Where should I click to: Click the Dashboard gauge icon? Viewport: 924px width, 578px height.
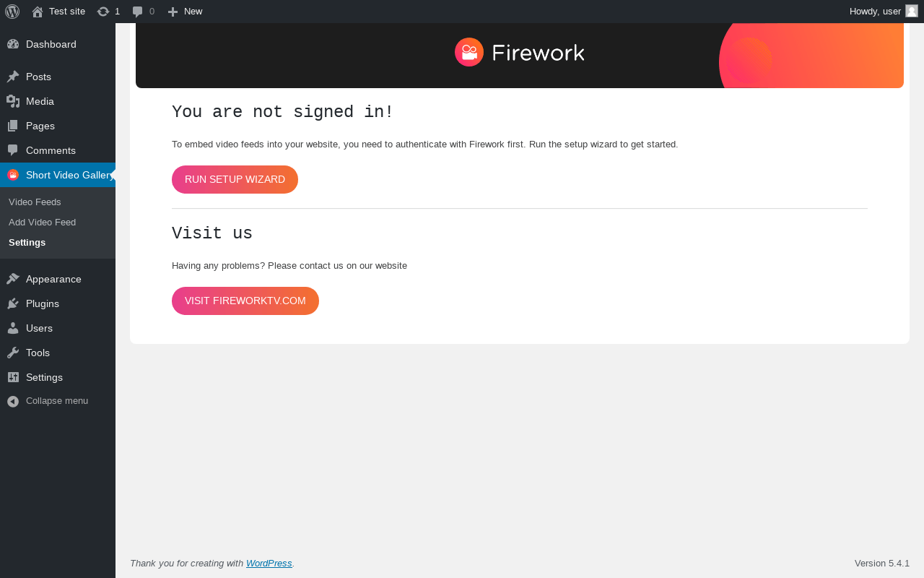pos(13,44)
